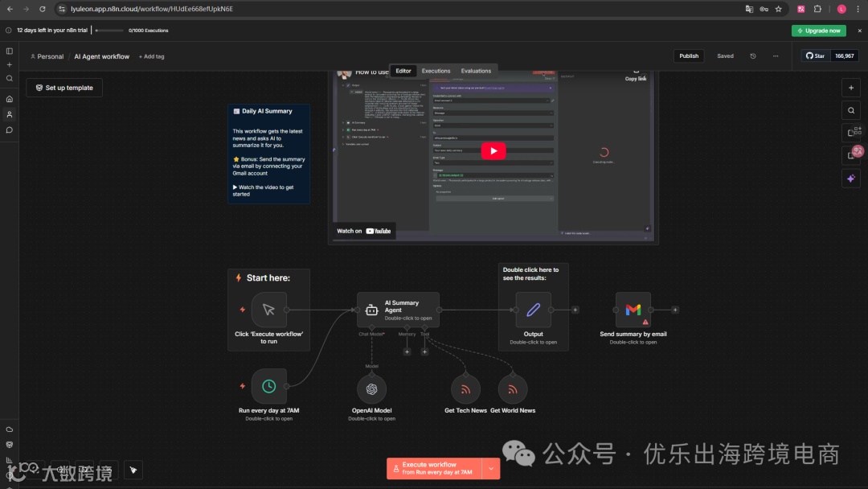Toggle the left sidebar panel icon
The image size is (868, 489).
(x=10, y=51)
